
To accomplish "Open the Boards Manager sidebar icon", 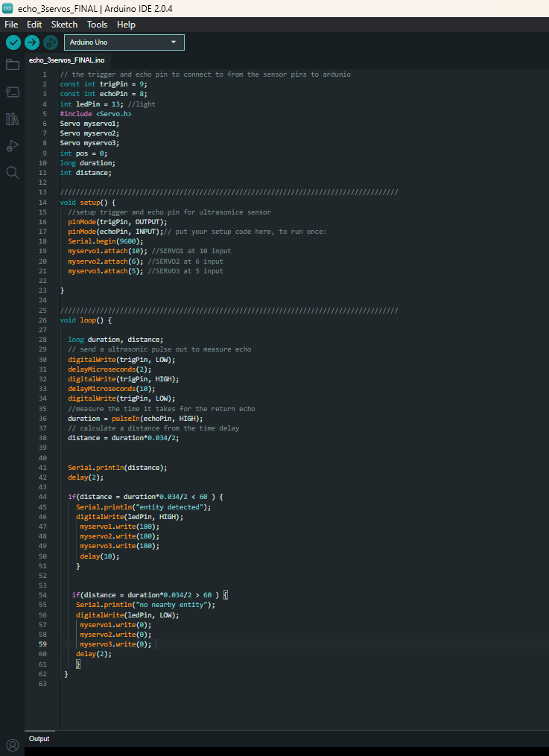I will (13, 92).
